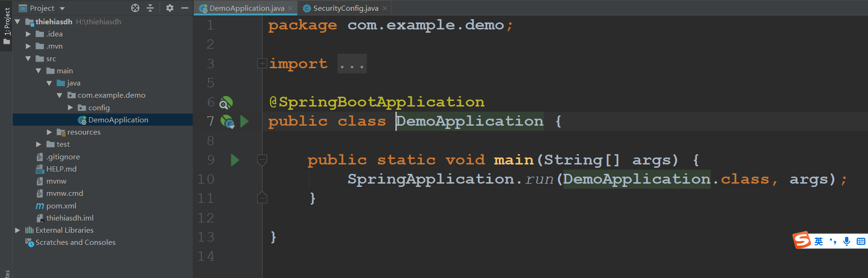
Task: Select pom.xml in project tree
Action: (61, 206)
